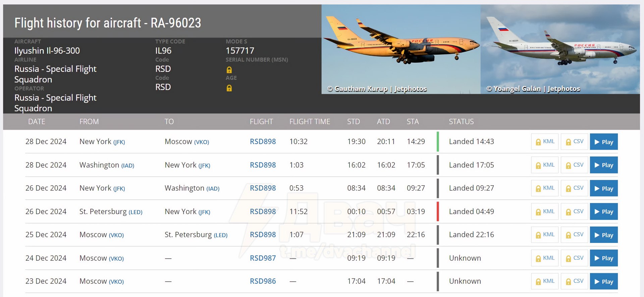Screen dimensions: 644x297
Task: Play the Moscow to St. Petersburg flight
Action: pos(603,235)
